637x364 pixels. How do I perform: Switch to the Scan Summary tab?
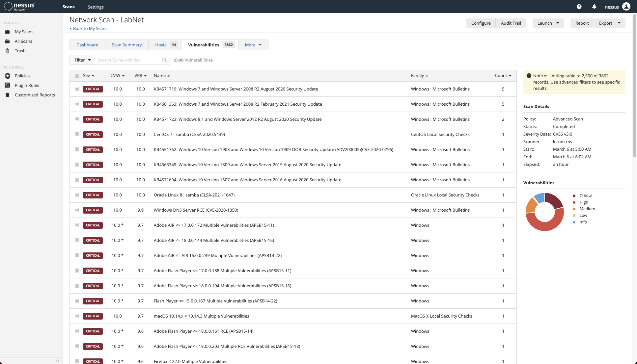pos(127,45)
